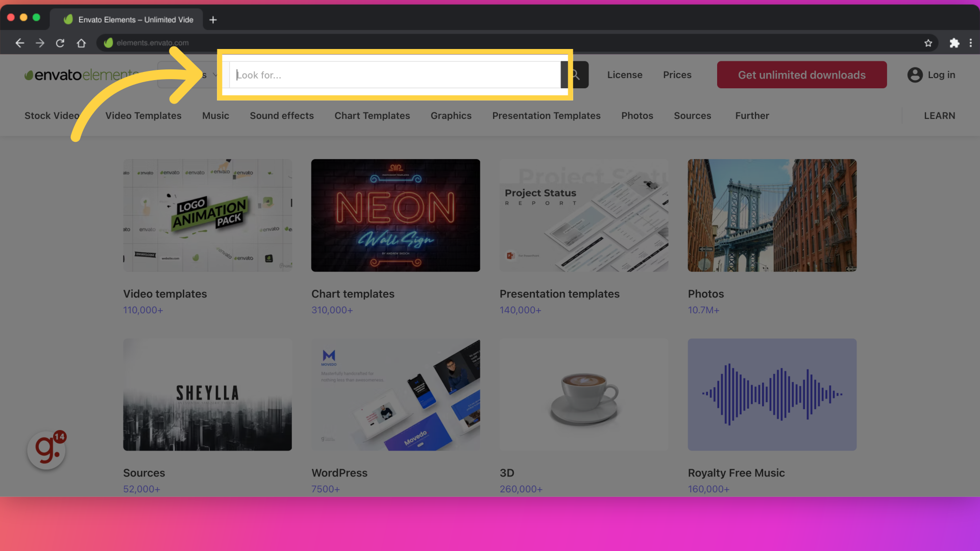Click the Log in link
This screenshot has width=980, height=551.
tap(941, 75)
